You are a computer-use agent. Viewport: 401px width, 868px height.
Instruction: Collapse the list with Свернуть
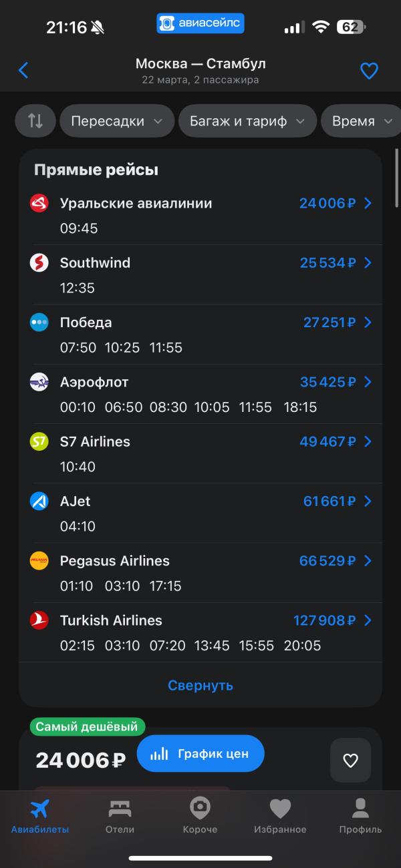[x=200, y=685]
